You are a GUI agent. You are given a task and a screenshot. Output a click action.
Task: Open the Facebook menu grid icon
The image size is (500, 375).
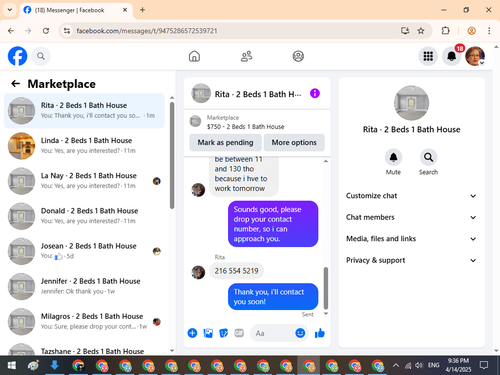(x=428, y=56)
